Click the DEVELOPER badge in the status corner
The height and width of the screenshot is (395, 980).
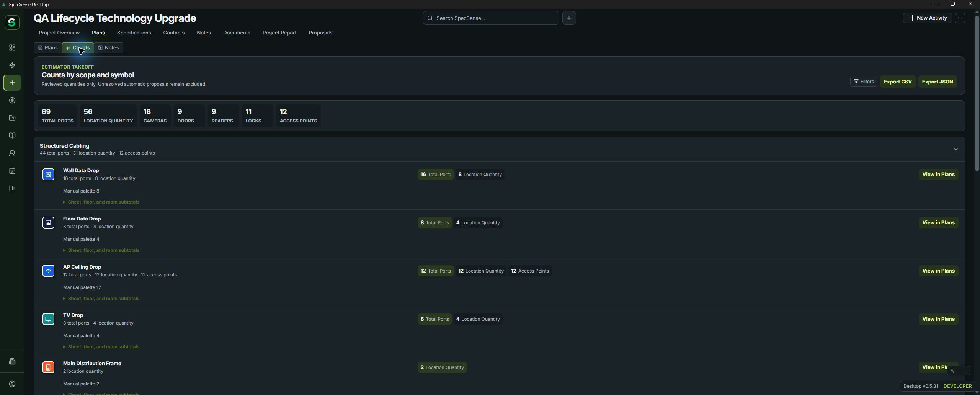pos(957,386)
